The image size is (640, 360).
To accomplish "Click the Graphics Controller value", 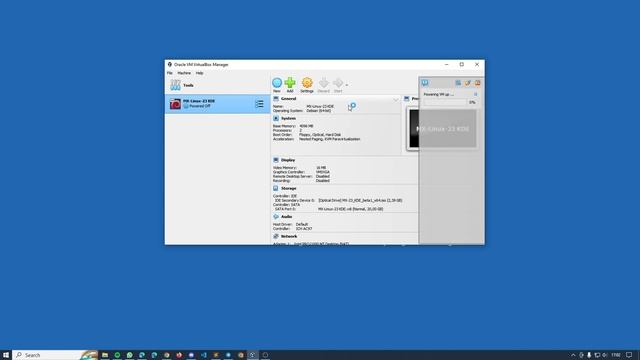I will point(322,172).
